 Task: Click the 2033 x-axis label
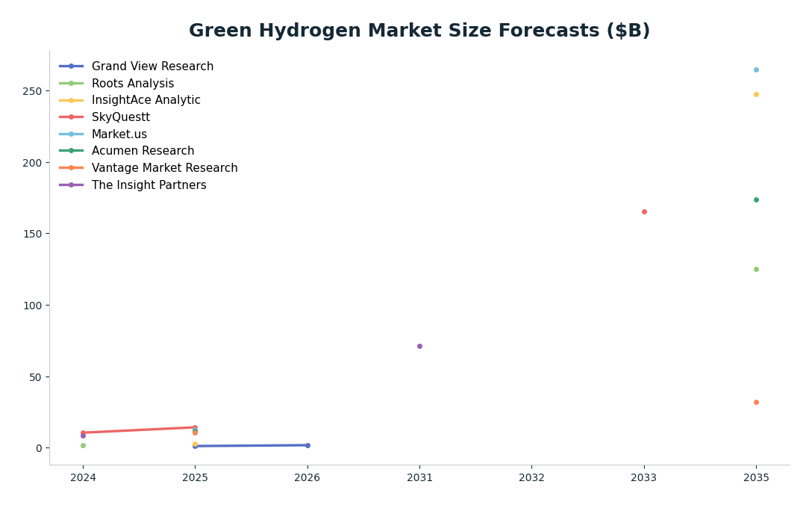[x=643, y=477]
